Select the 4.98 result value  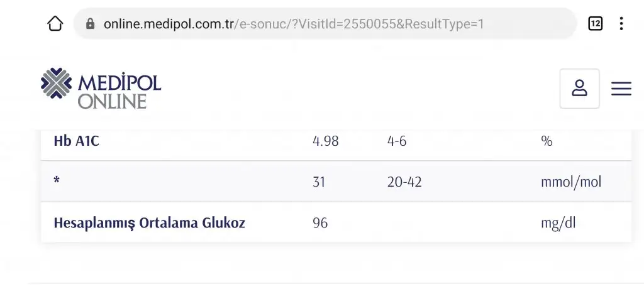[x=326, y=141]
